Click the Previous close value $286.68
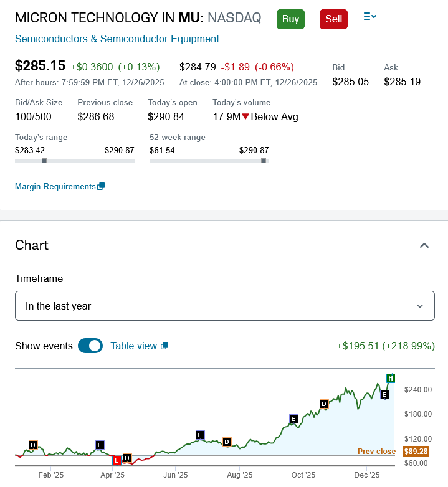 (x=96, y=117)
